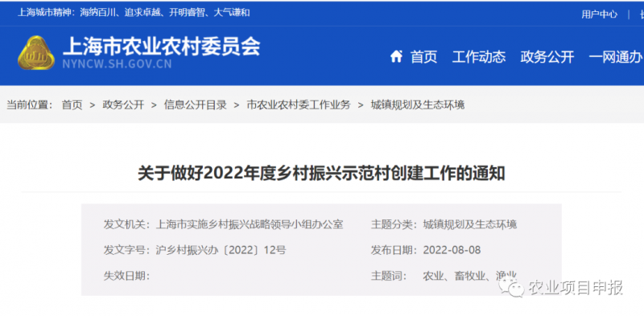The width and height of the screenshot is (644, 316).
Task: Click the 失效日期 label
Action: [127, 276]
